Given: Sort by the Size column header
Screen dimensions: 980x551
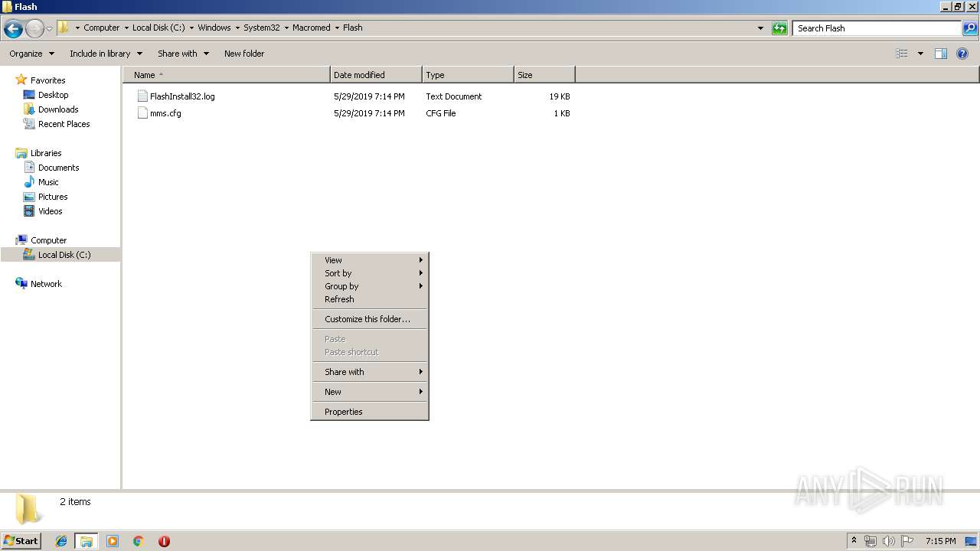Looking at the screenshot, I should click(544, 75).
